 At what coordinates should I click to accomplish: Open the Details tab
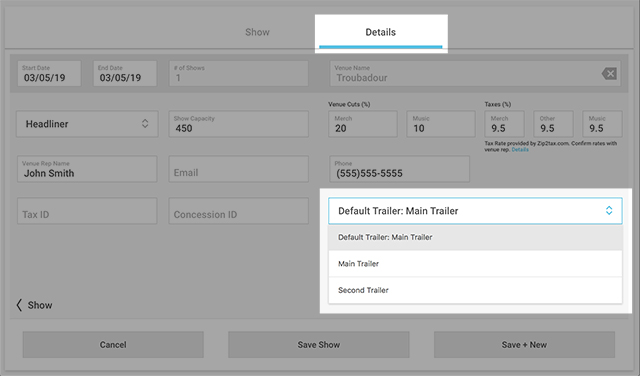(380, 32)
